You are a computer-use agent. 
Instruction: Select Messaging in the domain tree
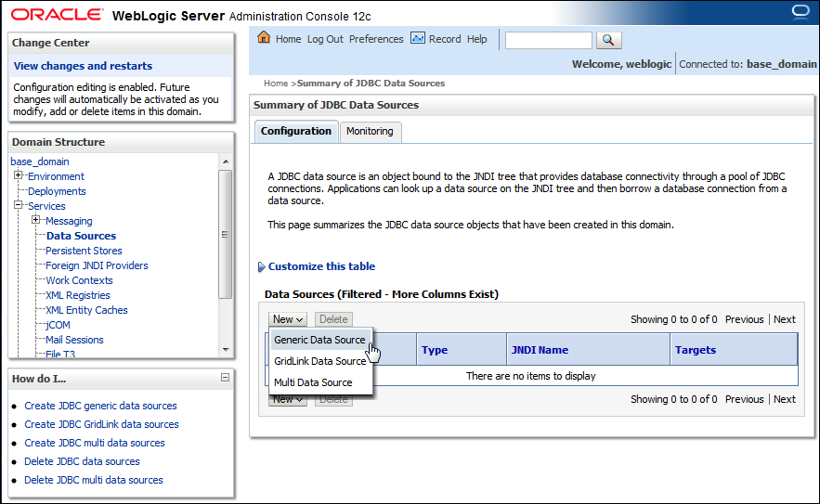pos(69,221)
